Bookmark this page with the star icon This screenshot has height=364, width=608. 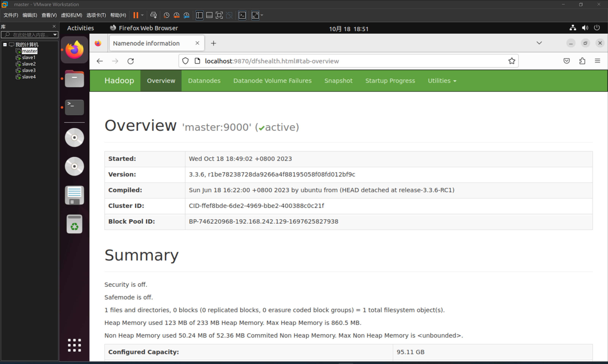coord(511,61)
